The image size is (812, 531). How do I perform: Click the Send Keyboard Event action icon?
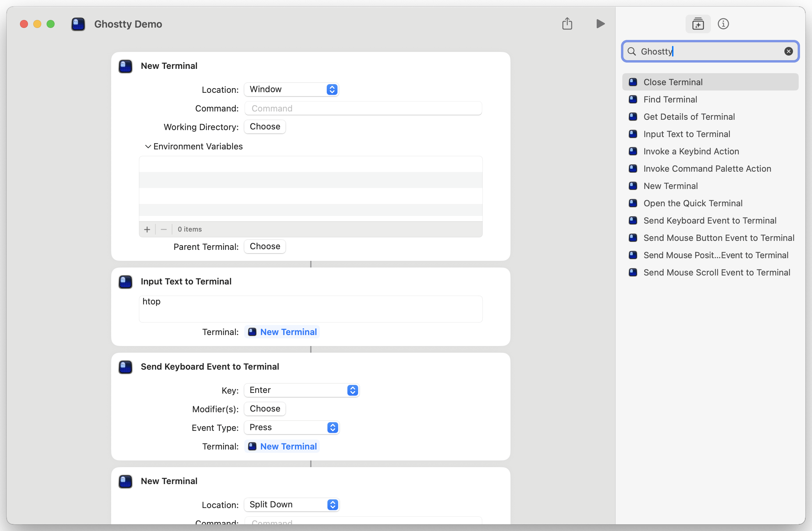click(125, 367)
